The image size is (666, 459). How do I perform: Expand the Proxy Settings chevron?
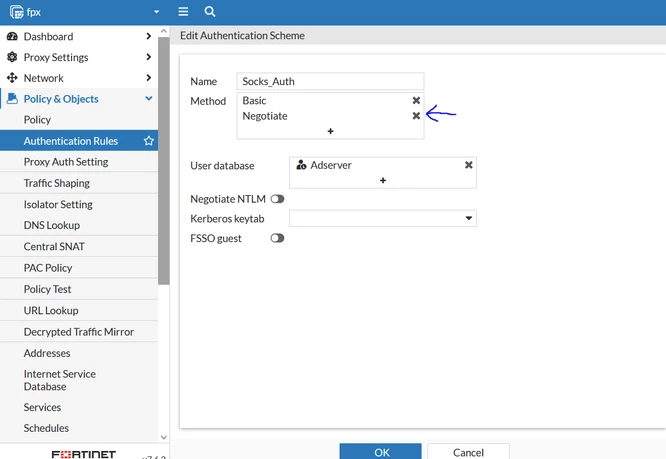[148, 57]
